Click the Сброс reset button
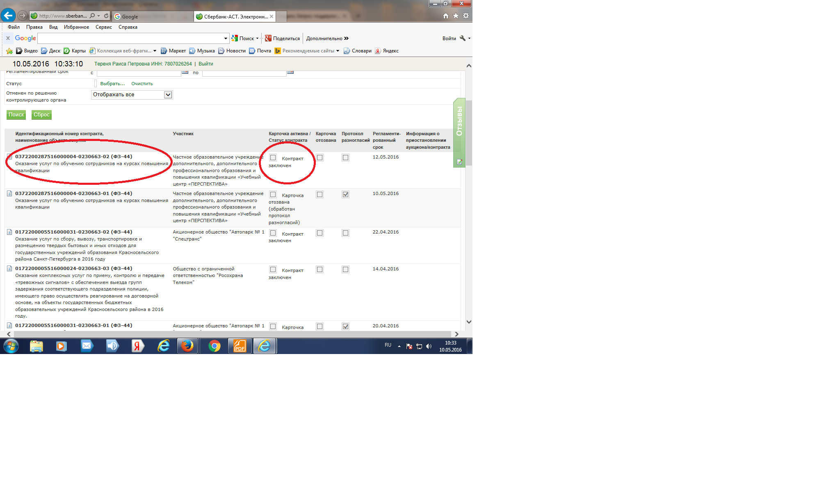 coord(41,115)
